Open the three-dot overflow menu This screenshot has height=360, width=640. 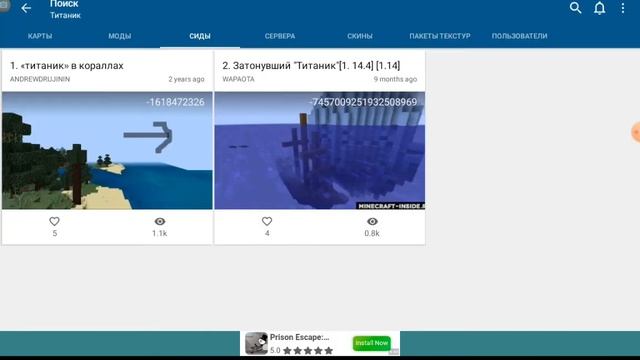click(x=623, y=8)
